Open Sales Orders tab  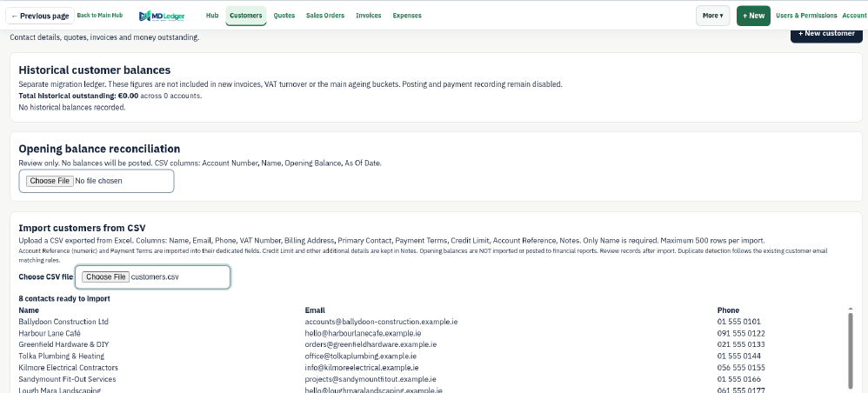tap(325, 16)
